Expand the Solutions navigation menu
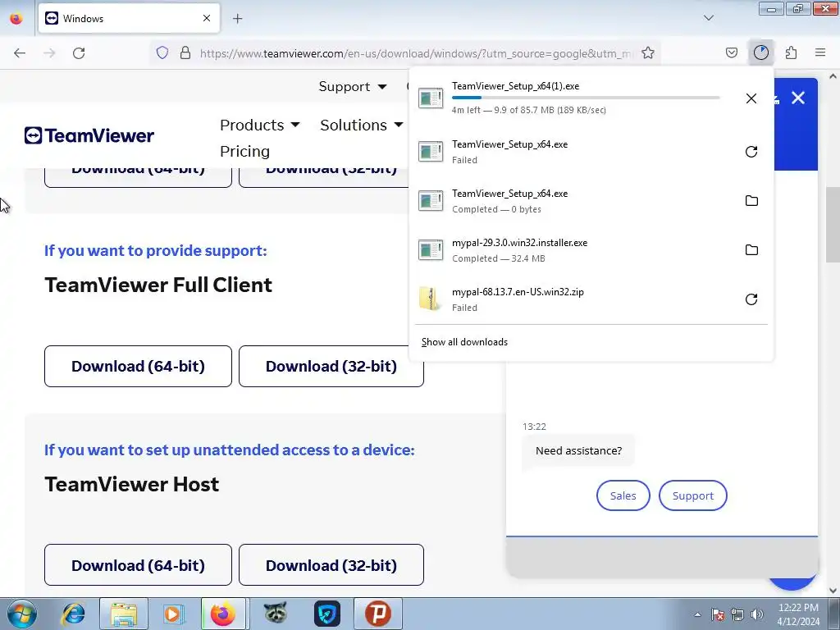This screenshot has height=630, width=840. tap(361, 125)
